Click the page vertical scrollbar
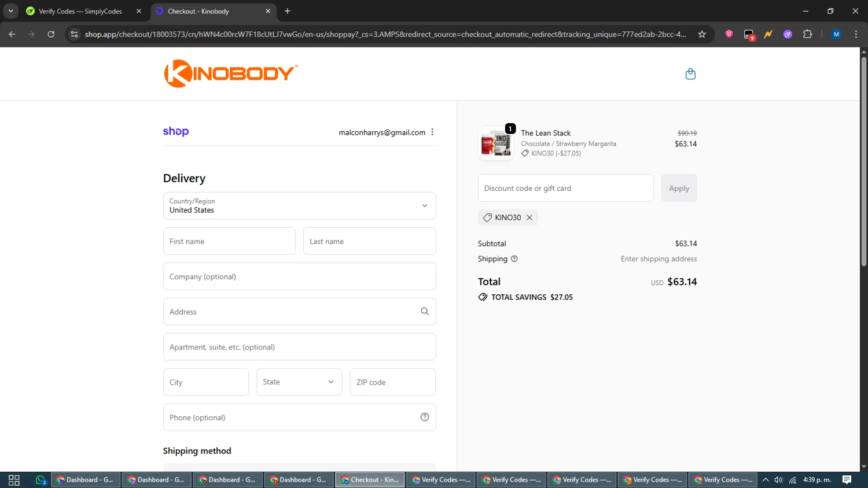Screen dimensions: 868x488 tap(863, 162)
